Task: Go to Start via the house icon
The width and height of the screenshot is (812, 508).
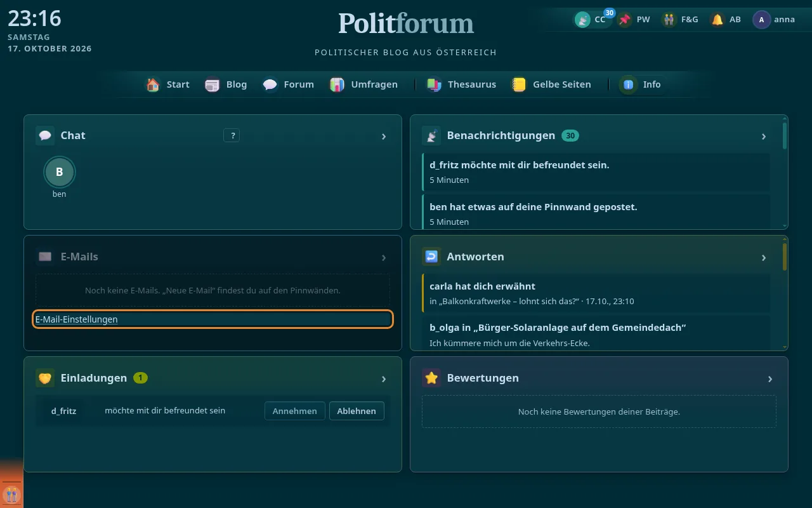Action: pos(153,84)
